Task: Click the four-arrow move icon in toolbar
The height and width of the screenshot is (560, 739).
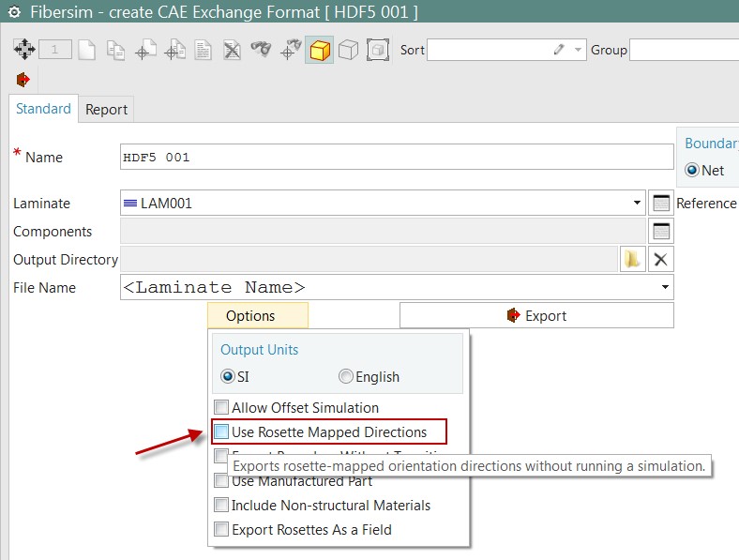Action: tap(23, 50)
